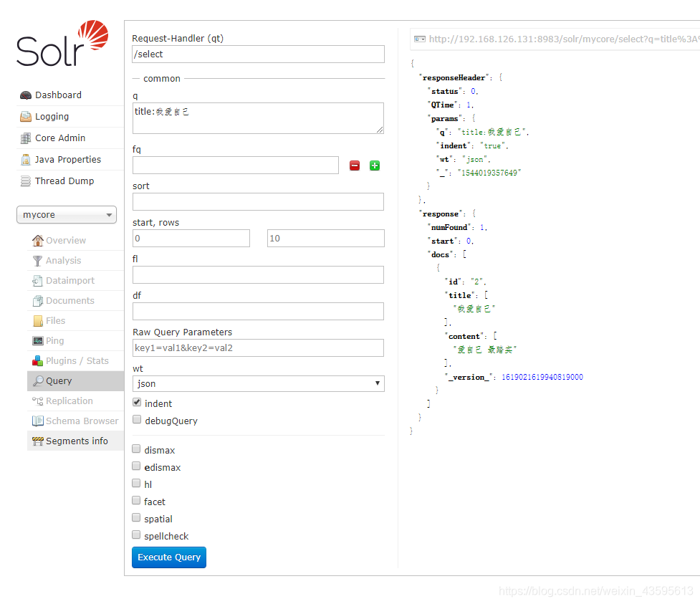
Task: Click the rows field showing 10
Action: click(x=326, y=239)
